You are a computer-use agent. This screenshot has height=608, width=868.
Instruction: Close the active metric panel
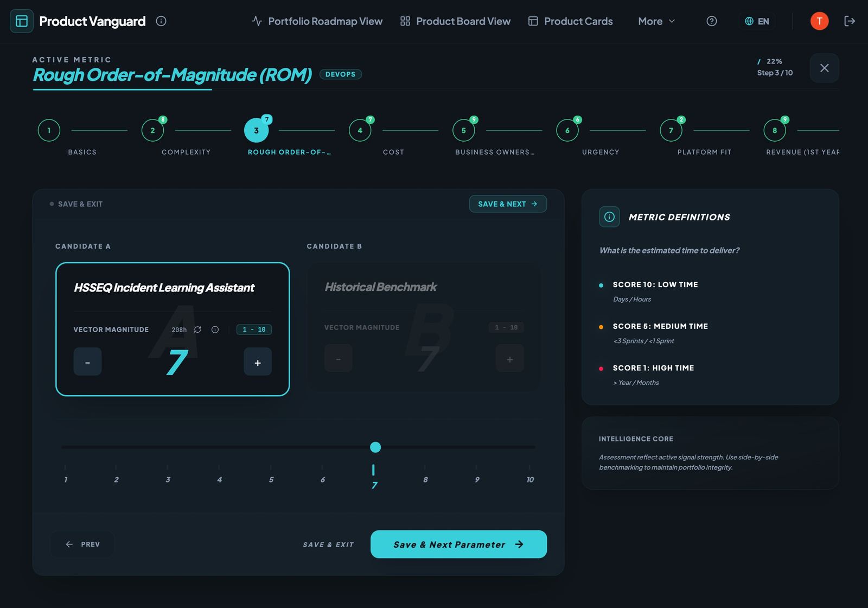[x=824, y=68]
